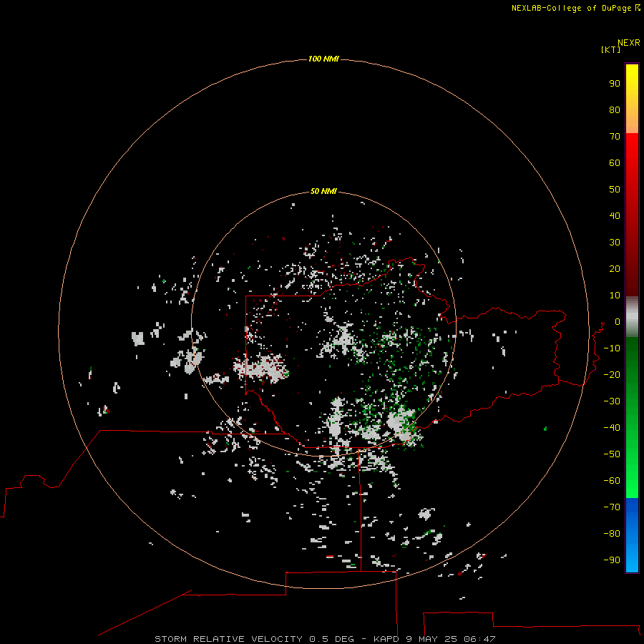Click the NEXR label above the color scale
Viewport: 644px width, 644px height.
point(629,43)
